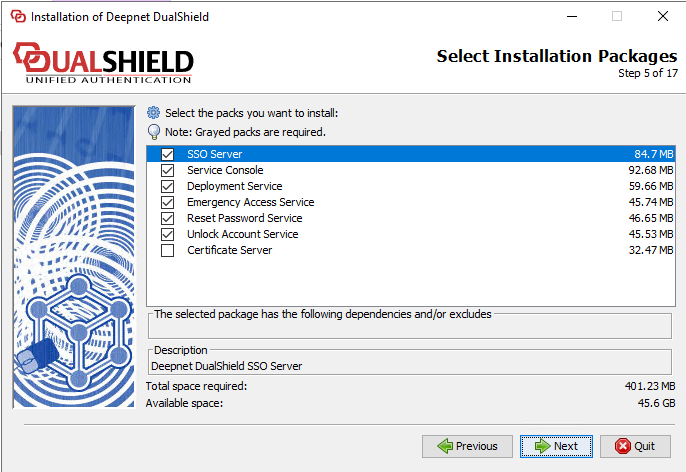The width and height of the screenshot is (686, 472).
Task: Click the green arrow icon on Next
Action: click(x=541, y=446)
